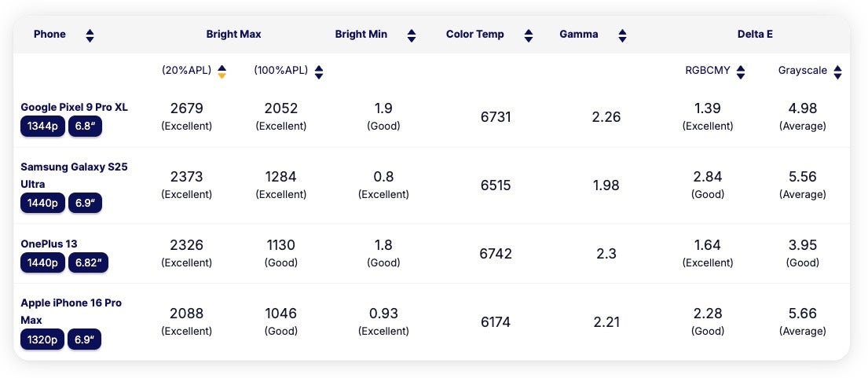
Task: Select the 6742 color temp value
Action: [x=496, y=254]
